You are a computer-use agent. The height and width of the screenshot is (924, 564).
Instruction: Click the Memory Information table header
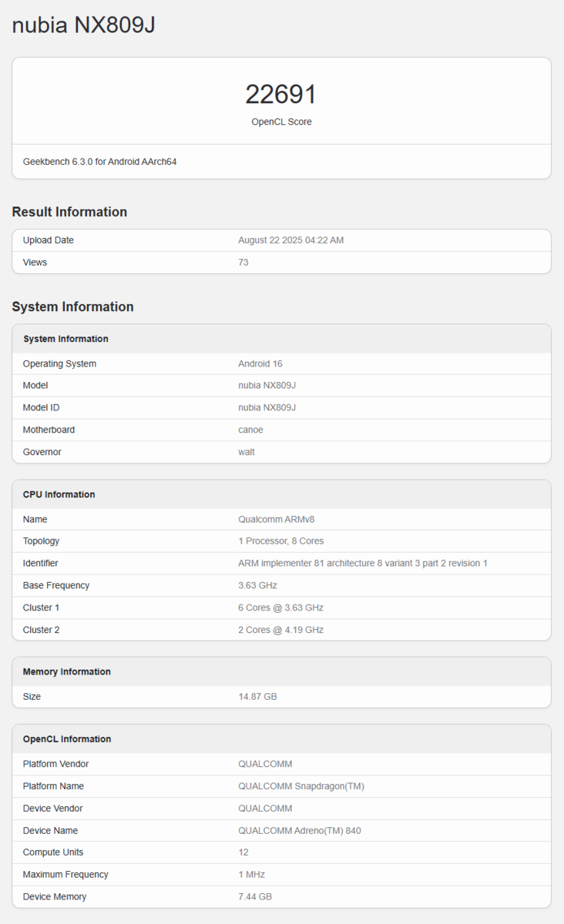[x=67, y=671]
